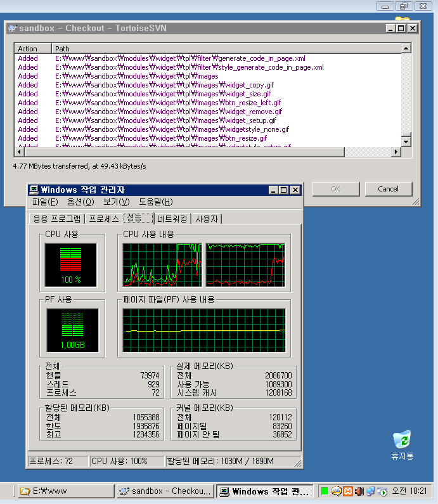Select the generate_code_in_page.xml row
The image size is (438, 504).
pos(208,58)
